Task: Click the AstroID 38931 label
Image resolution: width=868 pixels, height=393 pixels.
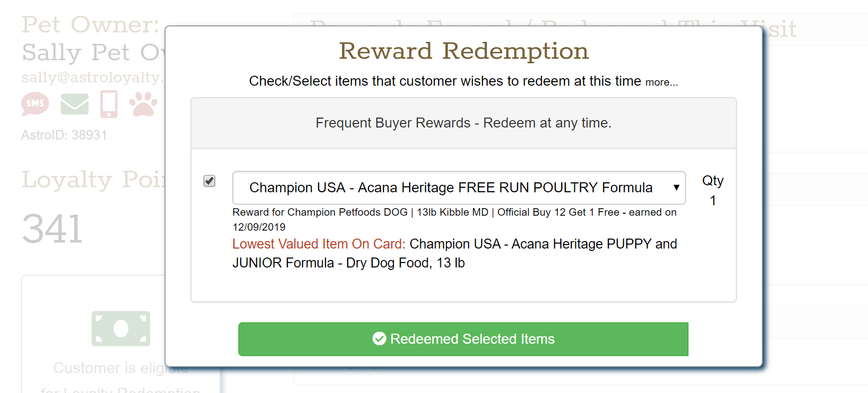Action: [x=64, y=135]
